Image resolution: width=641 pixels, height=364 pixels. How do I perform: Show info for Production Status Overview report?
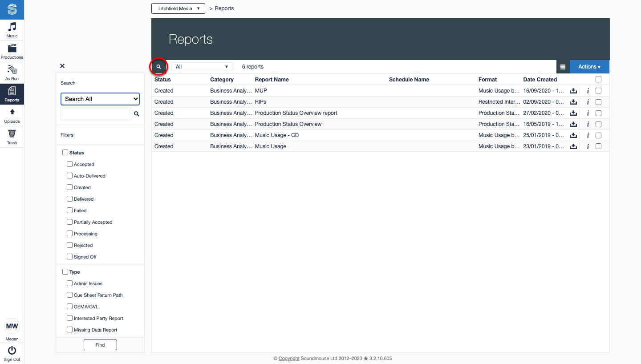pos(588,113)
